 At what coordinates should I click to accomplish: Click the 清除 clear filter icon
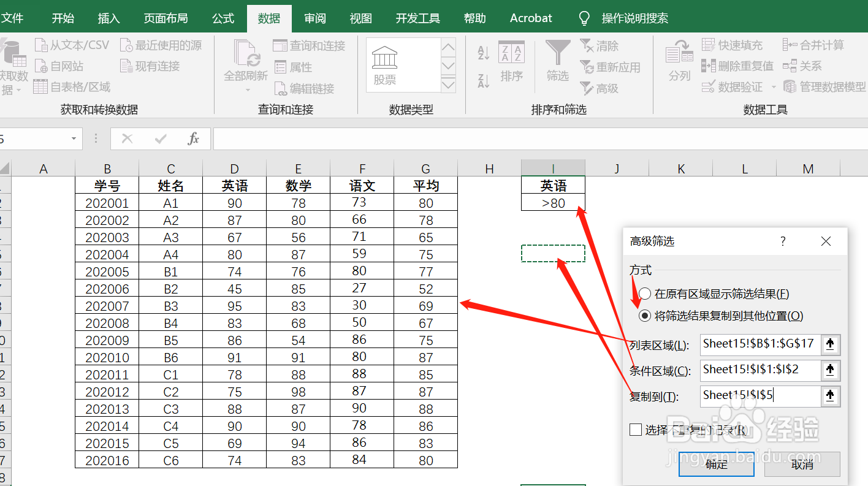point(587,46)
